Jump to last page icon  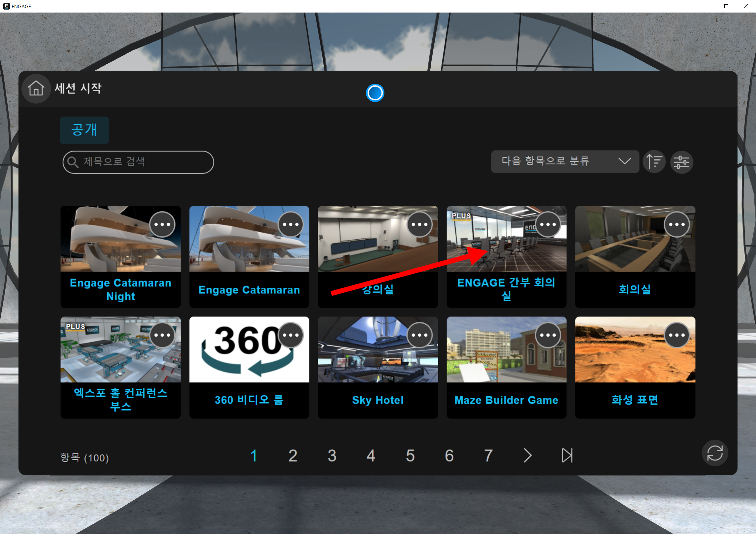point(567,455)
